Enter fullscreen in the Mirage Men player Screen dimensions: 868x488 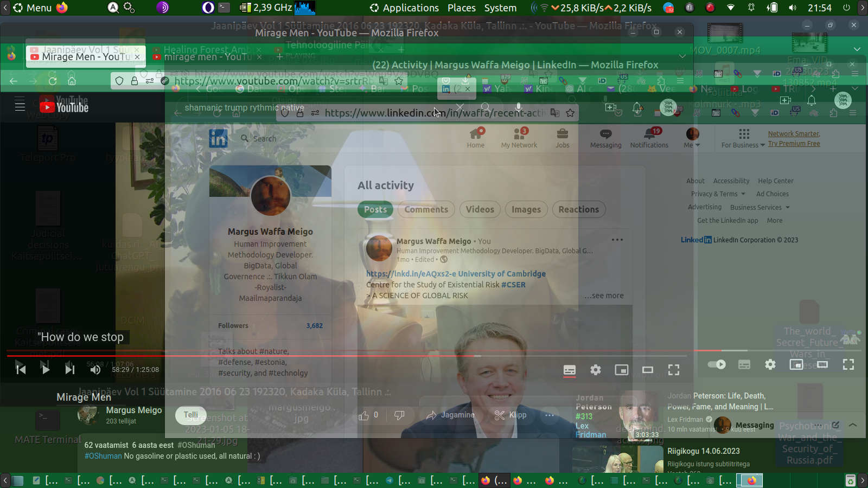(674, 370)
